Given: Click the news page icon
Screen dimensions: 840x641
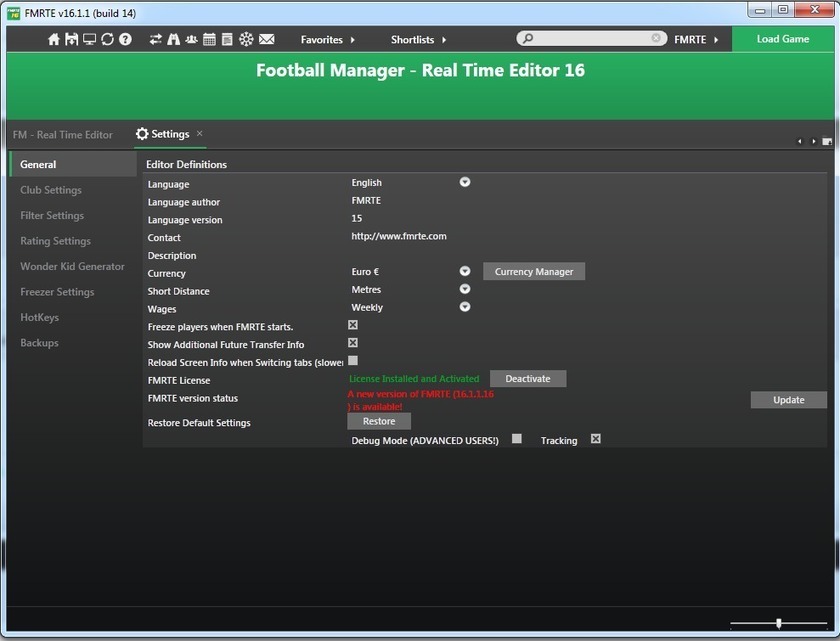Looking at the screenshot, I should (227, 39).
